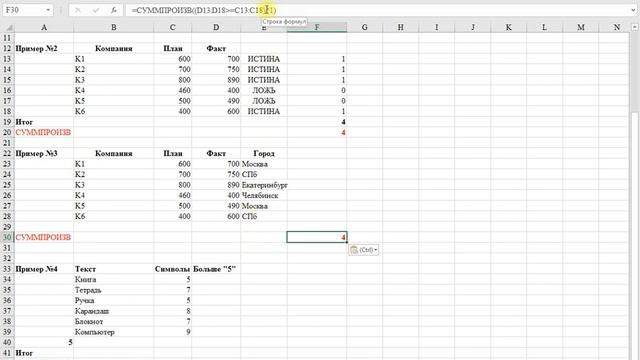Click active cell F30 with value 4
640x360 pixels.
317,237
